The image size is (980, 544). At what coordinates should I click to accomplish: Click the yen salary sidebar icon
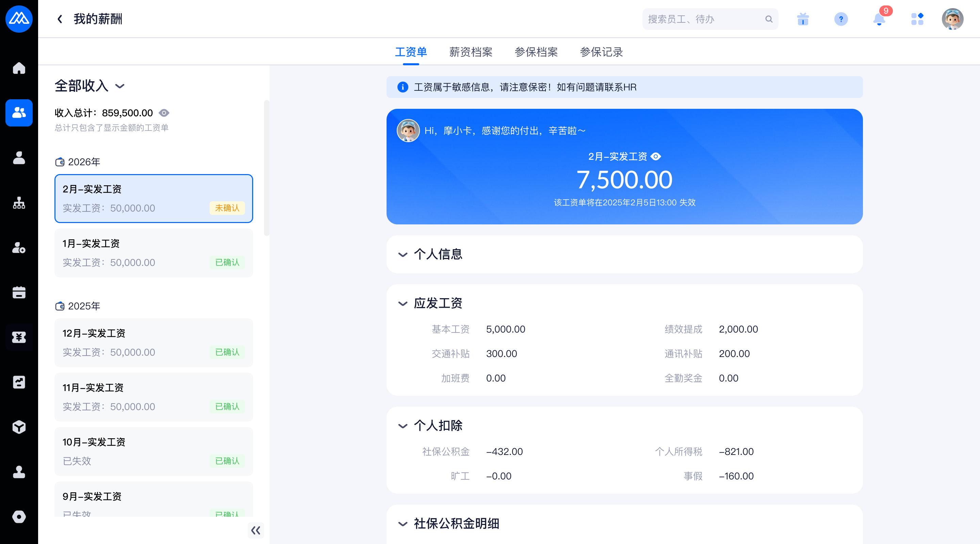pyautogui.click(x=19, y=337)
